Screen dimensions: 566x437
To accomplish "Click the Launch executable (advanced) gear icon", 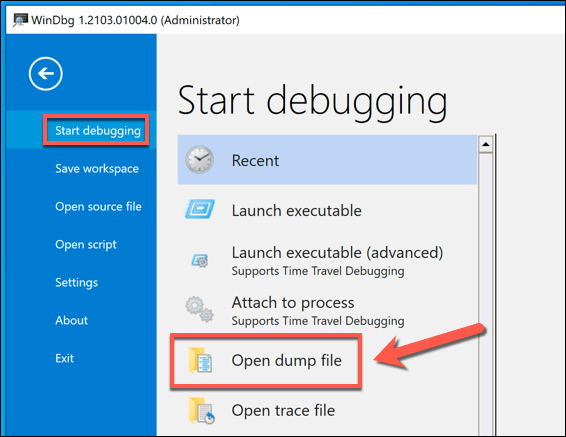I will 200,260.
